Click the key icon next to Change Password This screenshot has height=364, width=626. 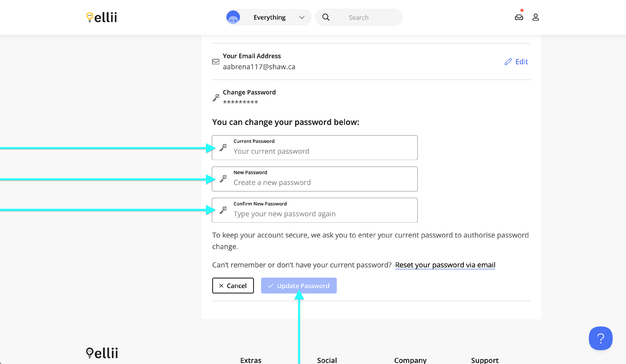pos(216,98)
